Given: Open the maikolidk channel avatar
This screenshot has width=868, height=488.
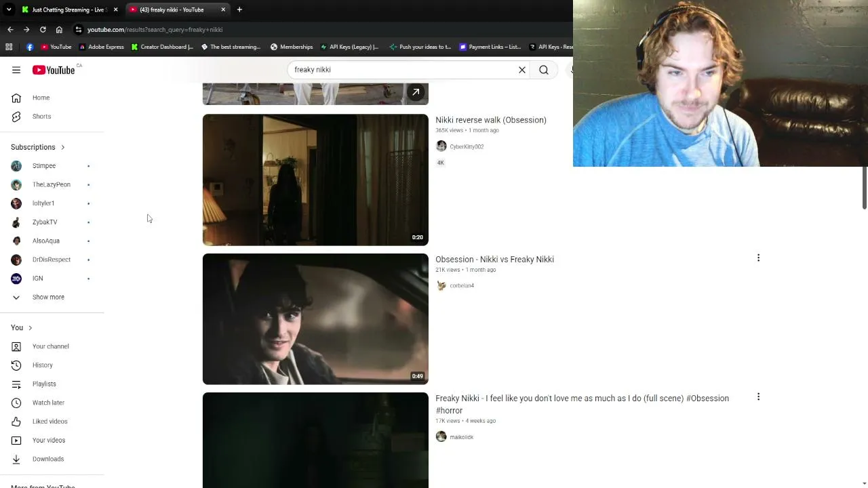Looking at the screenshot, I should coord(441,437).
